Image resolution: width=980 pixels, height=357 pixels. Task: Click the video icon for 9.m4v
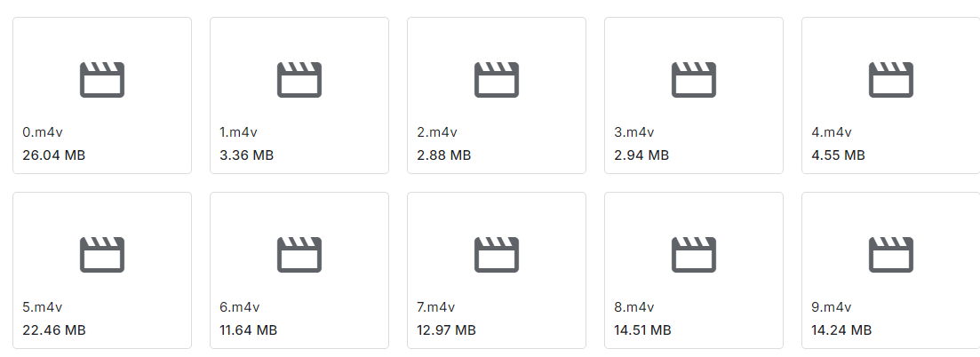click(x=891, y=255)
